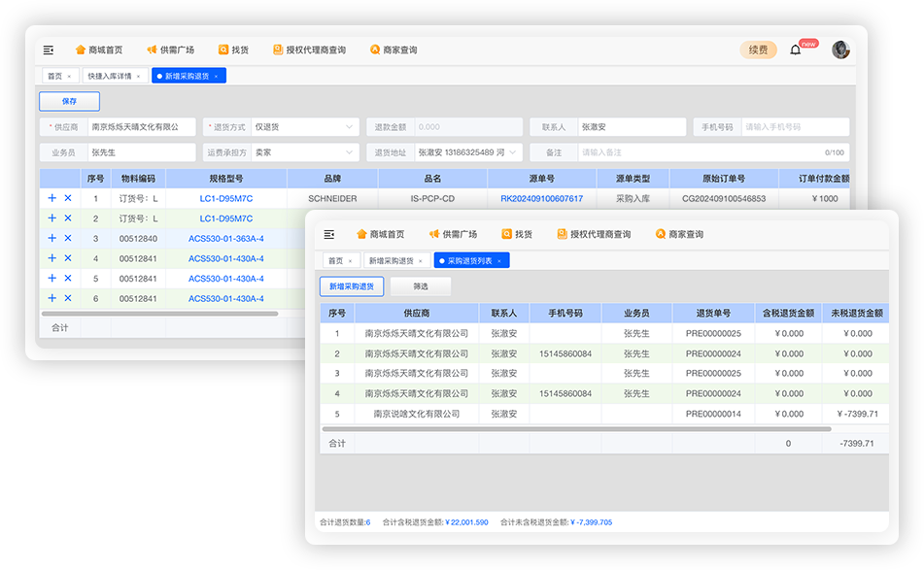This screenshot has width=924, height=570.
Task: Click the 新增采购退货 button in the front window
Action: (x=352, y=286)
